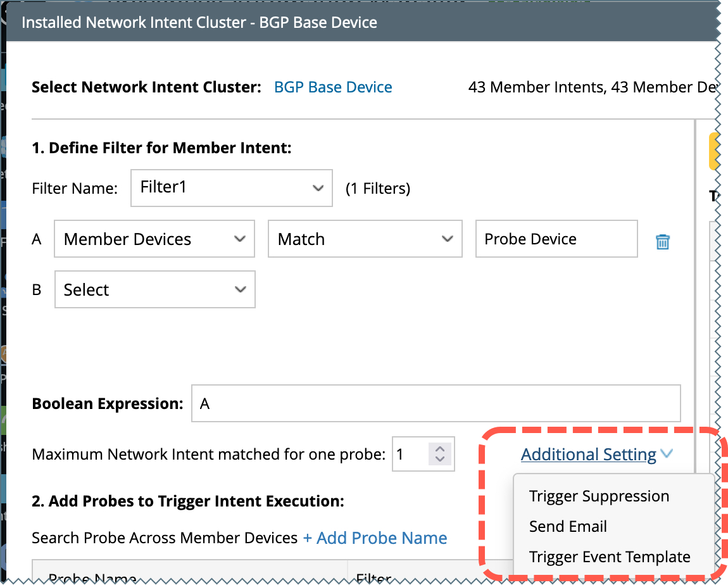This screenshot has height=585, width=728.
Task: Open the BGP Base Device cluster link
Action: [333, 87]
